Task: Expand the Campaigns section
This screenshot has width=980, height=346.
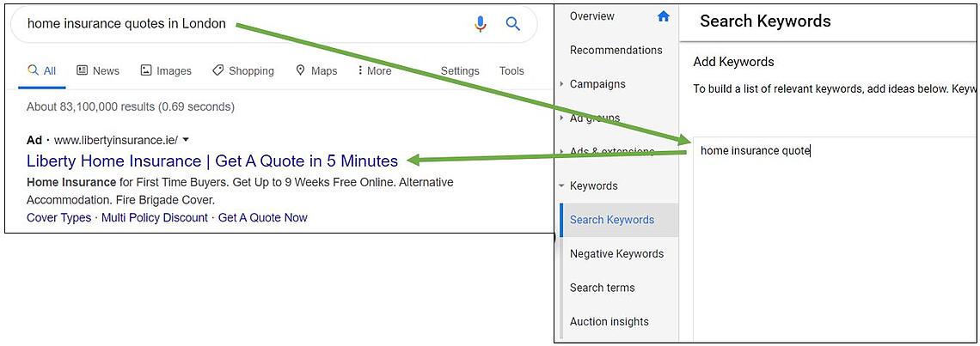Action: click(x=562, y=84)
